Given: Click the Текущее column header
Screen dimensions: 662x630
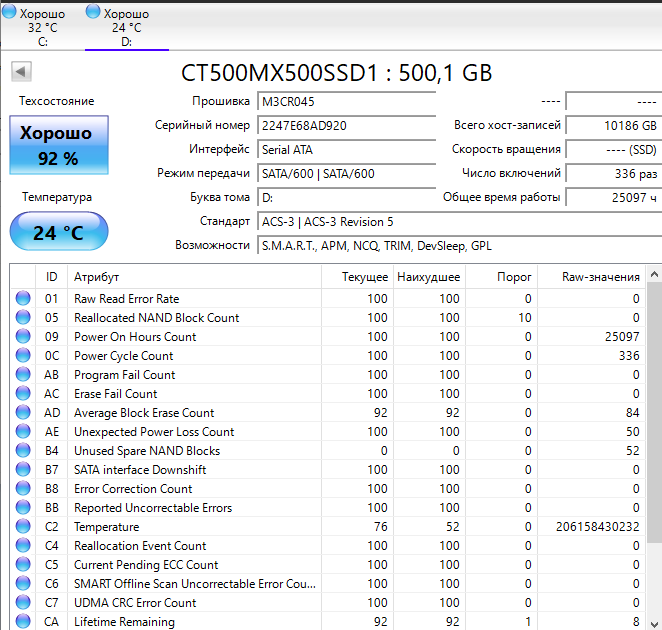Looking at the screenshot, I should coord(358,277).
